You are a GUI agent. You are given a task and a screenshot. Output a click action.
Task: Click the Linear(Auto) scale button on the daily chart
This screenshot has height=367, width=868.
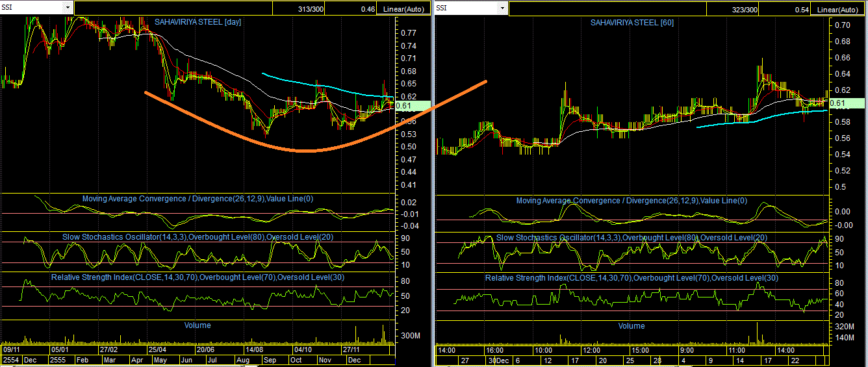(x=405, y=10)
